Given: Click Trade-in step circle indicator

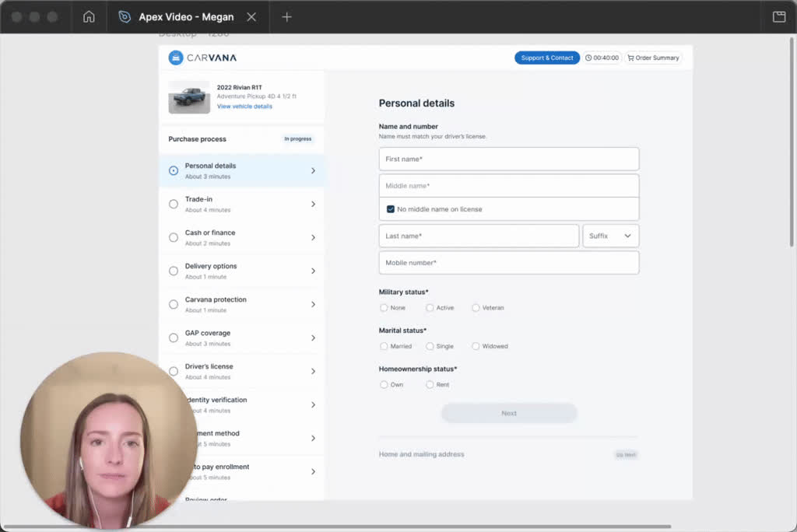Looking at the screenshot, I should tap(174, 205).
